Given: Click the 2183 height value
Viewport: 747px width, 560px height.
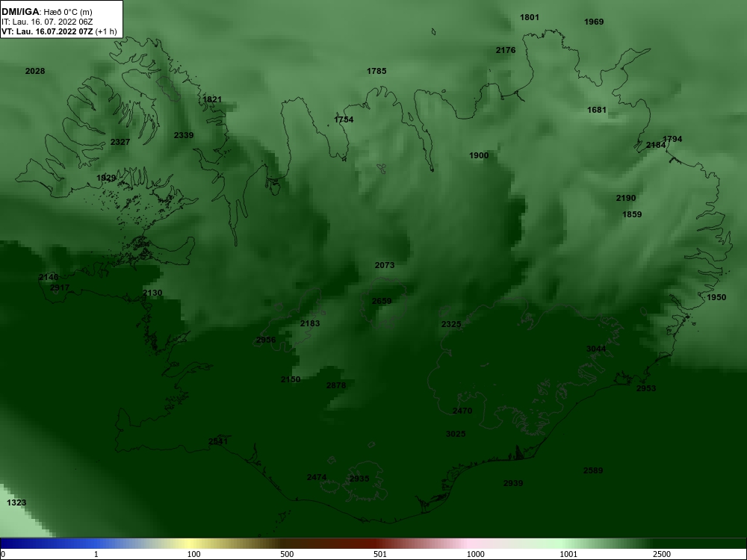Looking at the screenshot, I should tap(310, 323).
